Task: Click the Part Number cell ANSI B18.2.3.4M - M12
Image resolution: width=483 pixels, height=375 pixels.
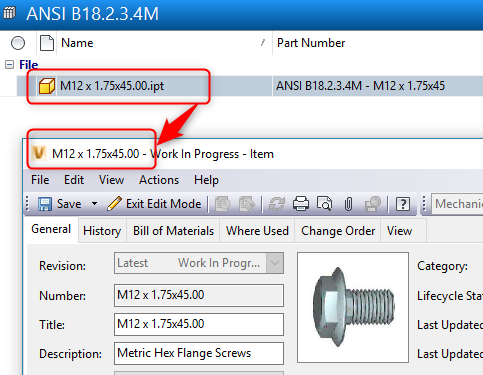Action: (x=378, y=86)
